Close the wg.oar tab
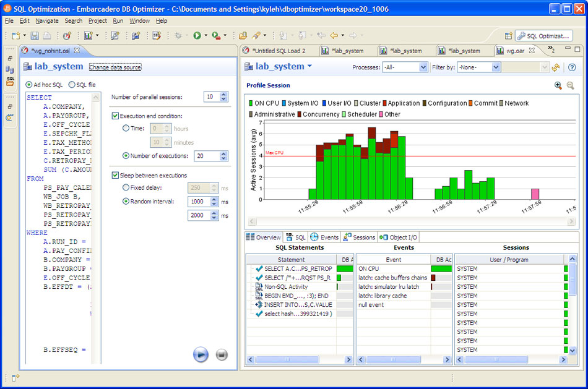 pyautogui.click(x=532, y=50)
